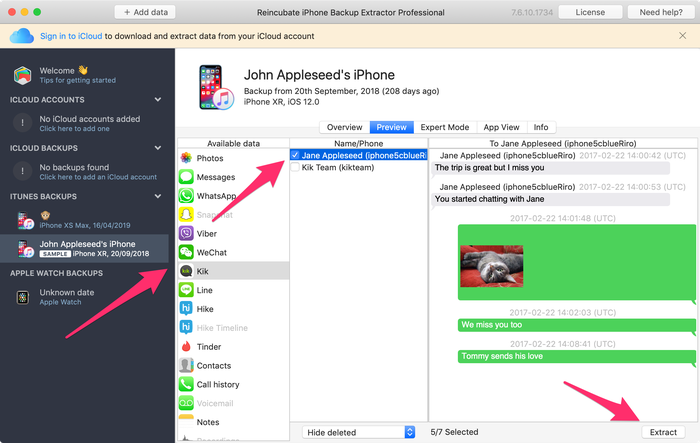Open the Hide deleted dropdown
The image size is (700, 443).
(x=359, y=432)
